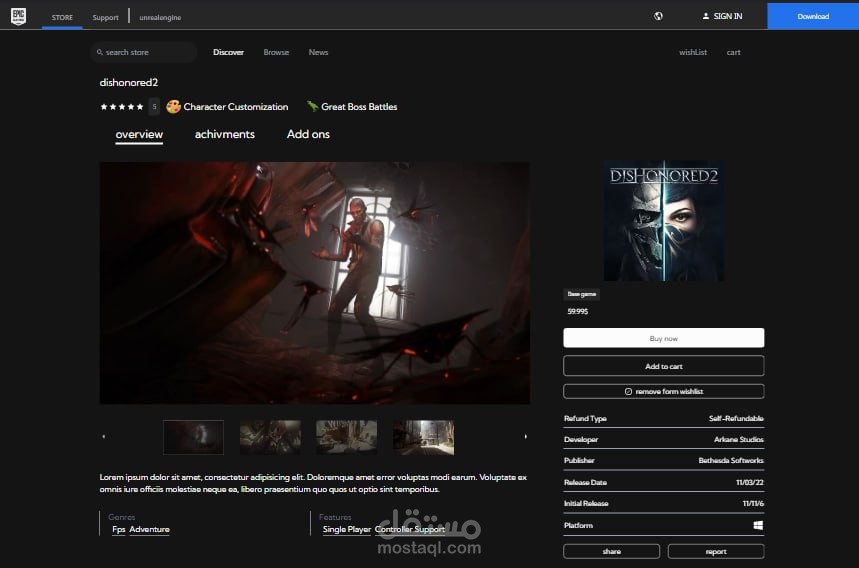859x568 pixels.
Task: Click the Base game badge
Action: [581, 294]
